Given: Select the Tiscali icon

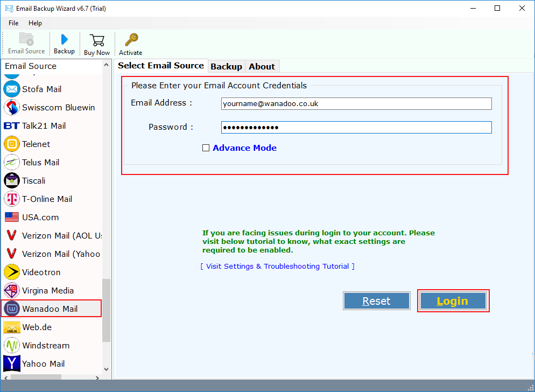Looking at the screenshot, I should (x=12, y=180).
